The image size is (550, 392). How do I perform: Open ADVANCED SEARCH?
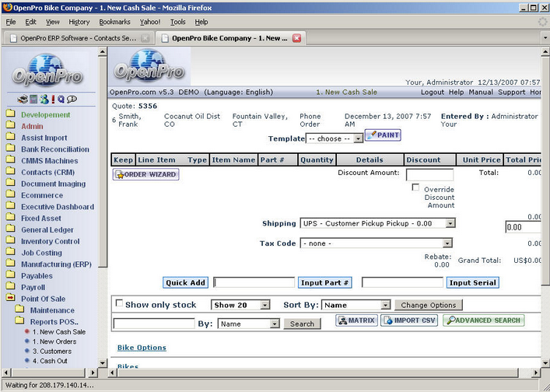click(x=484, y=320)
